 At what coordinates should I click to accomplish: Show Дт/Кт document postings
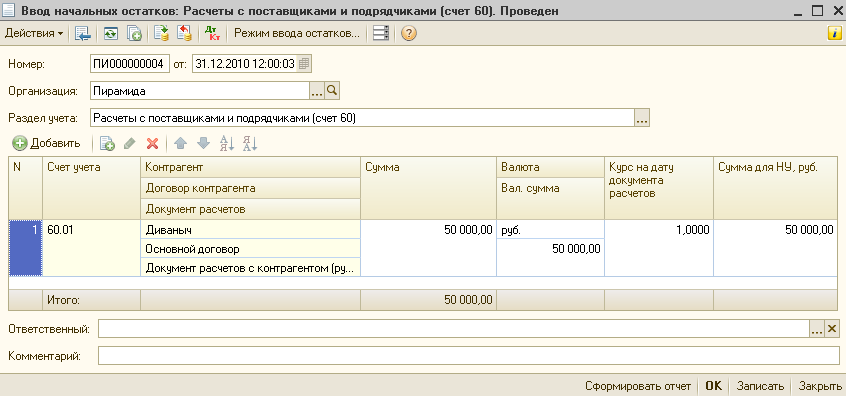213,33
